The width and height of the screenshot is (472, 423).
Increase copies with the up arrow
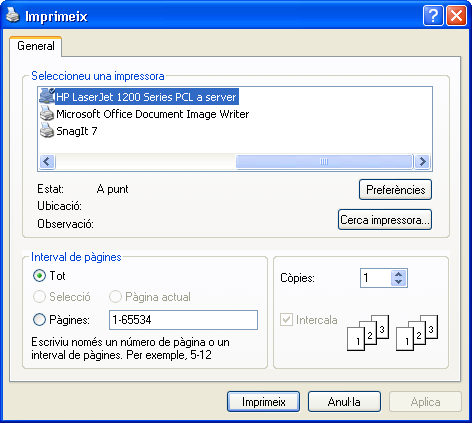(398, 274)
